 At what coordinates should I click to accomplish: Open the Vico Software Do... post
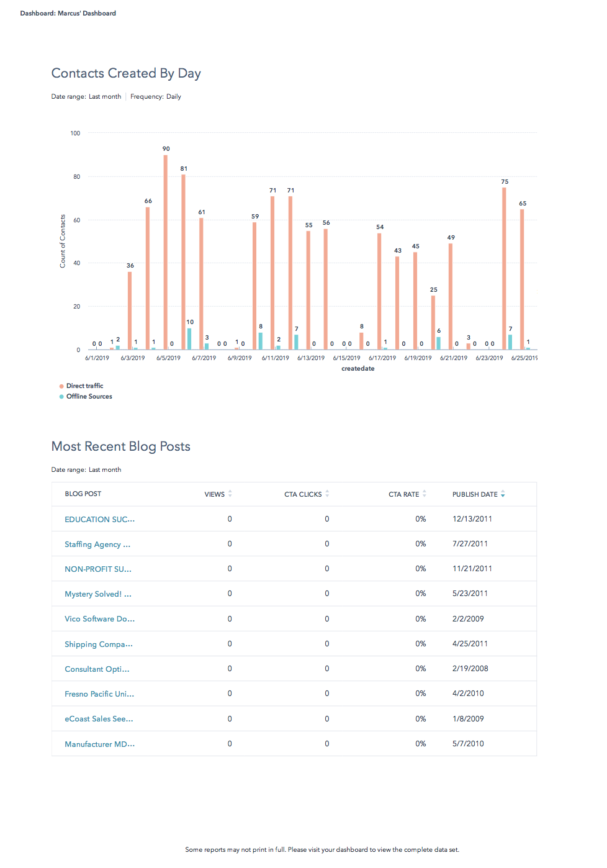click(x=99, y=619)
